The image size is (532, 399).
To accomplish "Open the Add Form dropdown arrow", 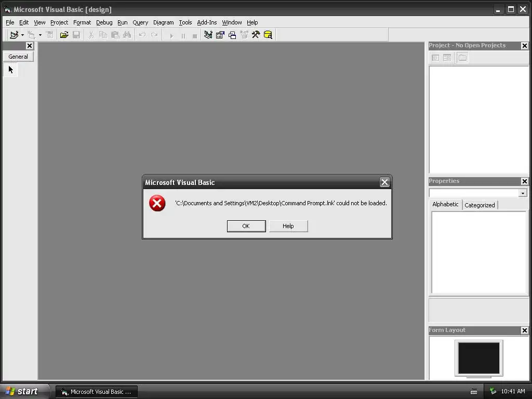I will [40, 35].
